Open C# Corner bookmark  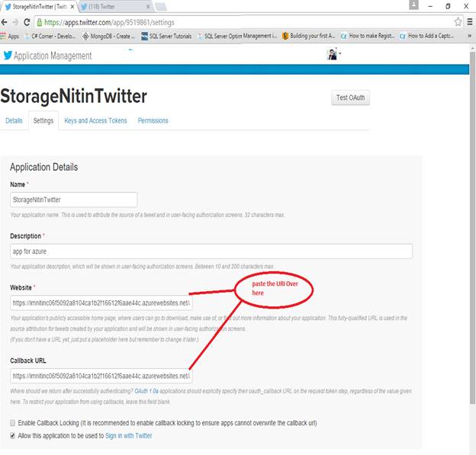point(50,36)
